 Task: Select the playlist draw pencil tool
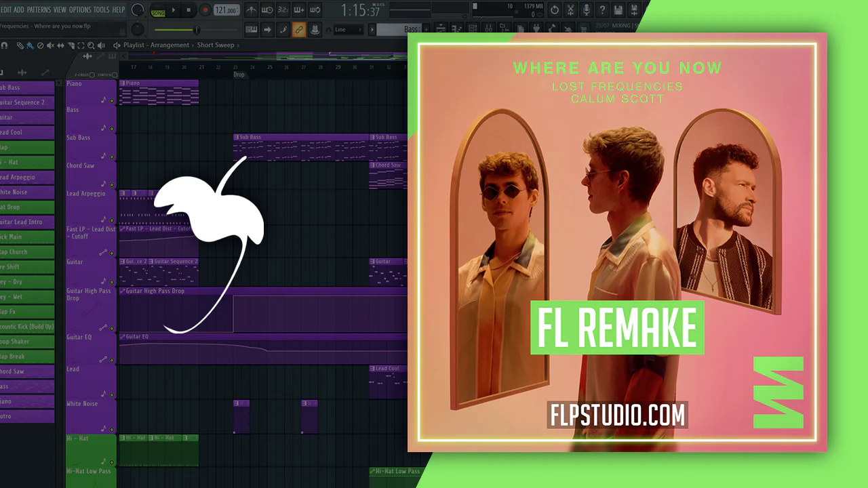pos(20,45)
